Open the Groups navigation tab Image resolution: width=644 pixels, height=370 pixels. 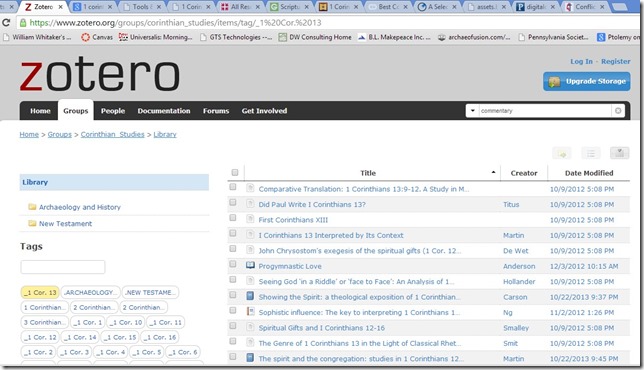pyautogui.click(x=76, y=110)
